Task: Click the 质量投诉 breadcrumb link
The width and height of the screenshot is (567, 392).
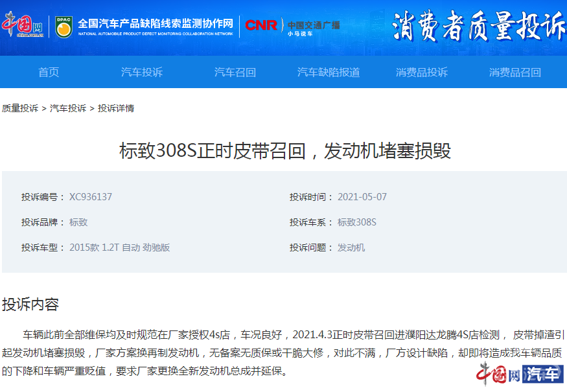Action: pyautogui.click(x=20, y=108)
